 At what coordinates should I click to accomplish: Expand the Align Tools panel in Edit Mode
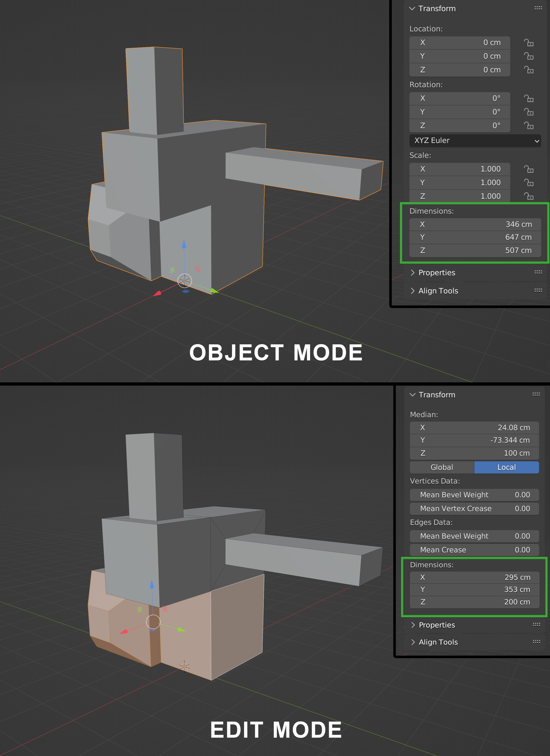pos(438,642)
